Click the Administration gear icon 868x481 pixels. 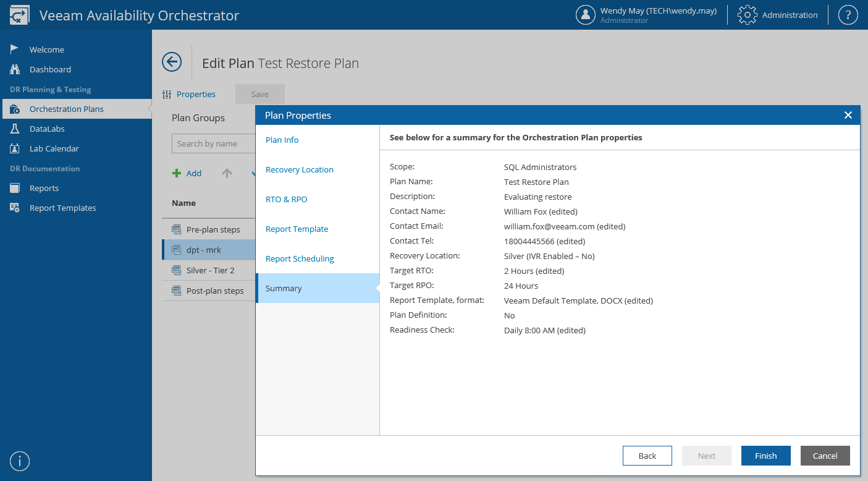(x=748, y=15)
